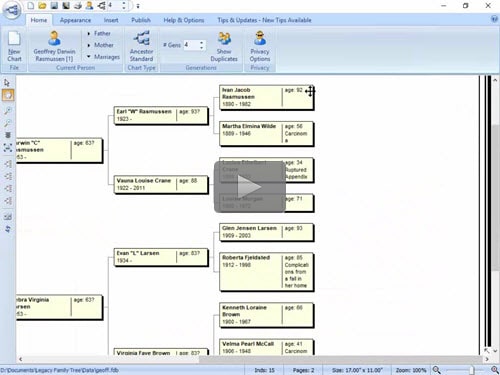Expand the Marriages dropdown

[x=103, y=57]
